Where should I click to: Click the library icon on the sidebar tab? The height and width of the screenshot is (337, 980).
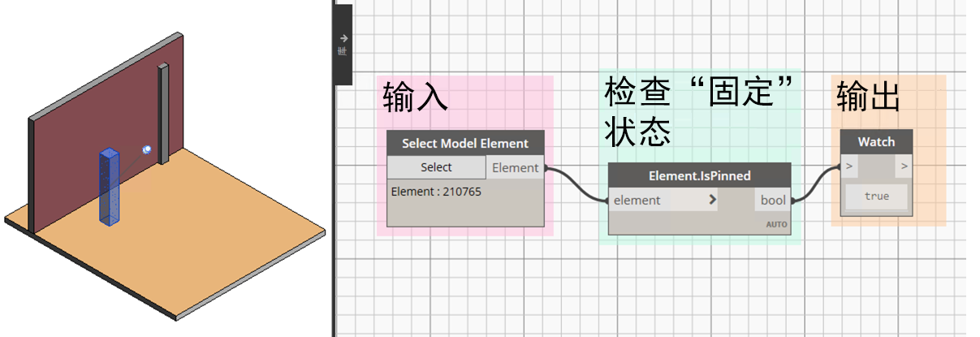(343, 52)
